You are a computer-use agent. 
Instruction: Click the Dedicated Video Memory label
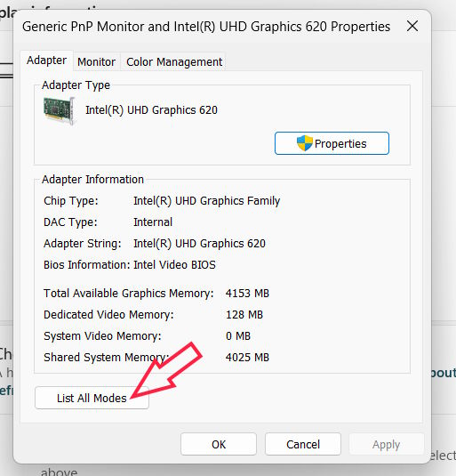[x=108, y=314]
